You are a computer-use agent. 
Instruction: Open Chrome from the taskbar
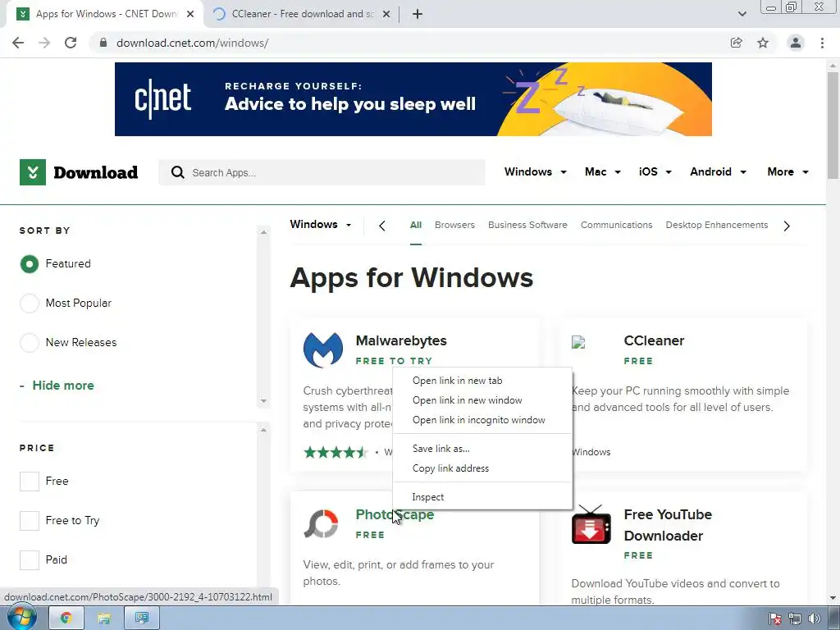(66, 619)
